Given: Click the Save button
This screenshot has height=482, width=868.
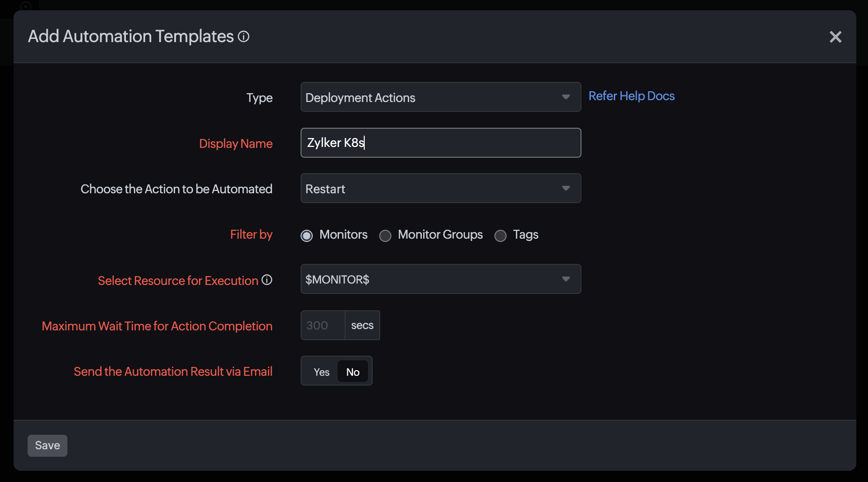Looking at the screenshot, I should [47, 445].
